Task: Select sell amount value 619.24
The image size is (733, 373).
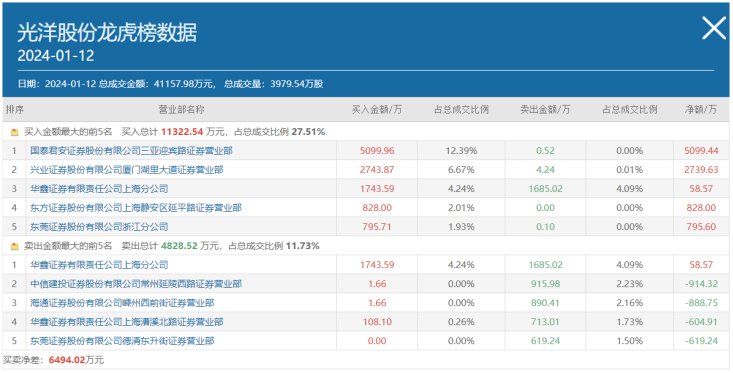Action: tap(545, 341)
